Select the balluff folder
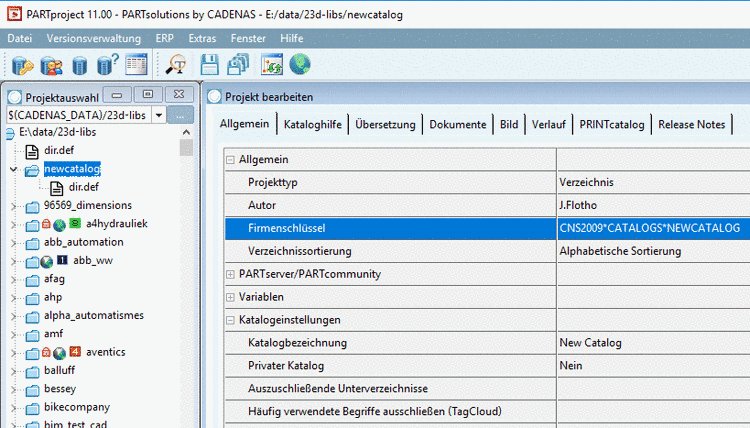The height and width of the screenshot is (428, 750). [59, 370]
